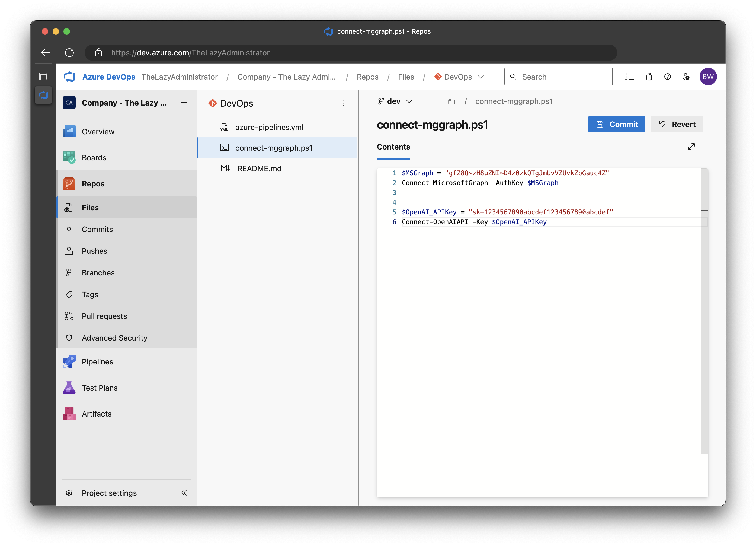The height and width of the screenshot is (546, 756).
Task: Click line 6 Connect-OpenAIAPI command
Action: 474,222
